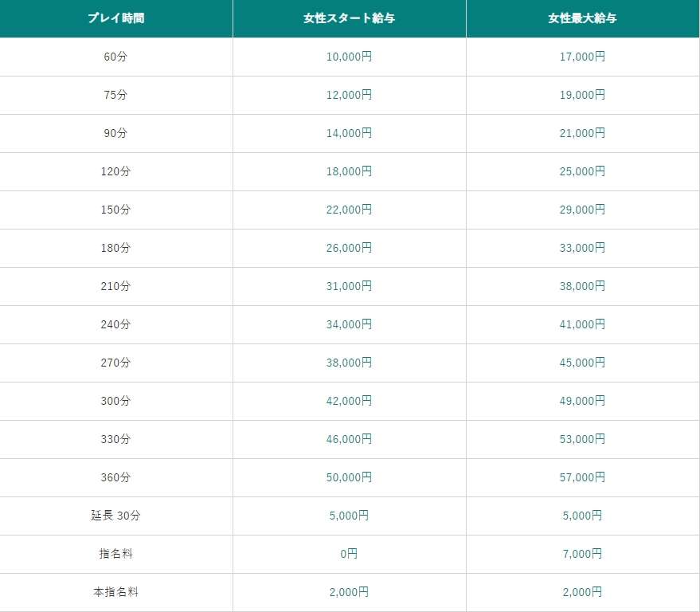Viewport: 700px width, 612px height.
Task: Select the 270分 play time cell
Action: pos(116,363)
